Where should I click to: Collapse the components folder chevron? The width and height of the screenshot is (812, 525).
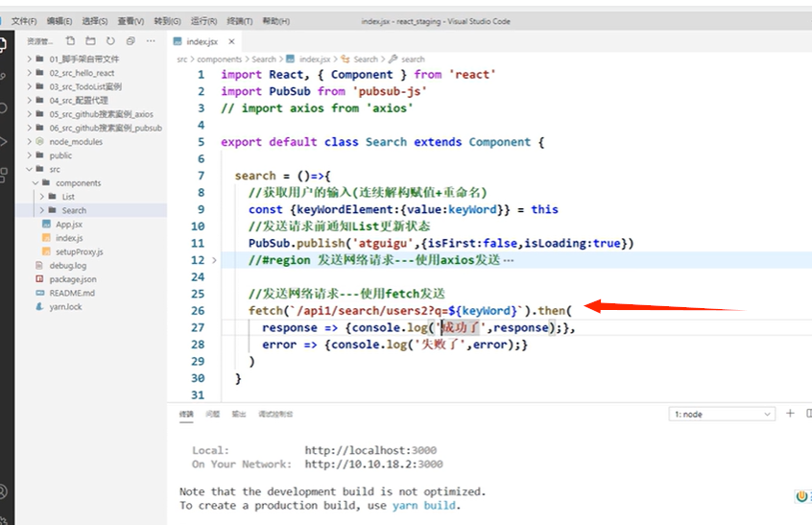point(36,182)
